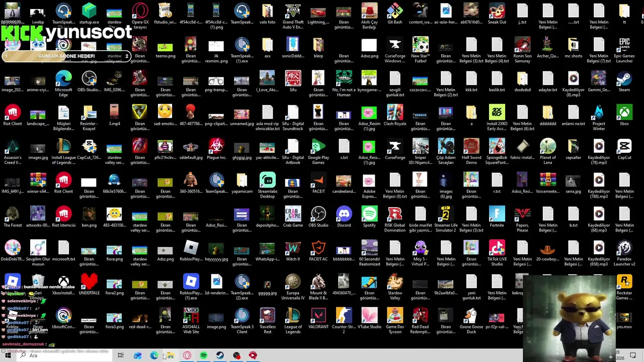Select the Crab Game shortcut
The image size is (644, 362).
pos(293,217)
